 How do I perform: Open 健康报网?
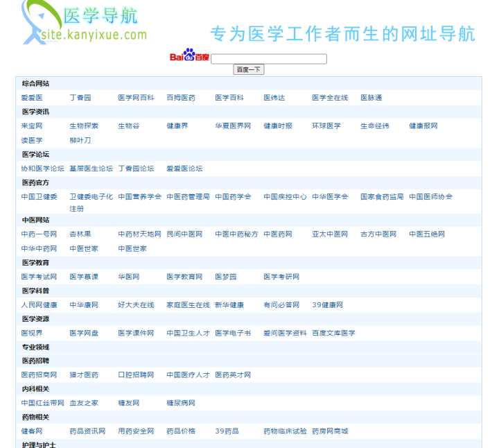pos(423,126)
